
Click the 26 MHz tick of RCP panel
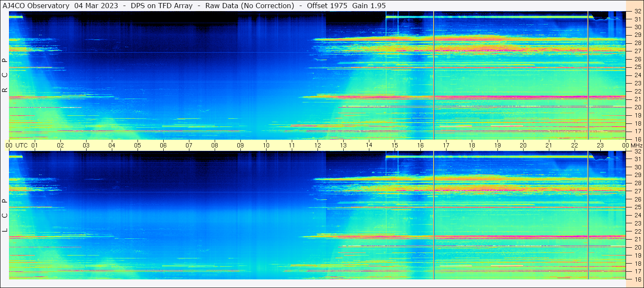[x=638, y=59]
